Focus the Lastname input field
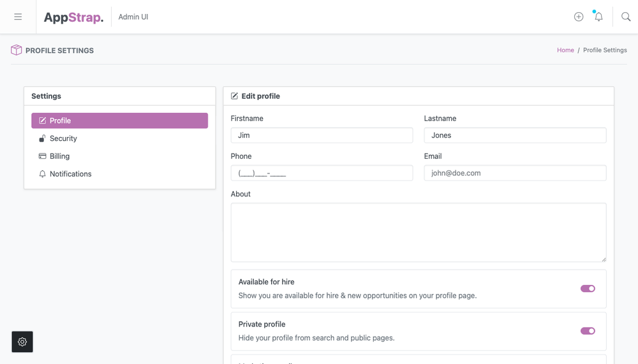This screenshot has width=638, height=364. [x=515, y=135]
